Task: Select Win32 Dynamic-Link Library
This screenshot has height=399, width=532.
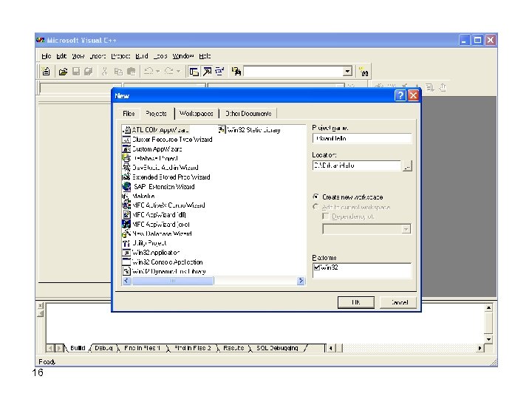Action: click(x=164, y=271)
